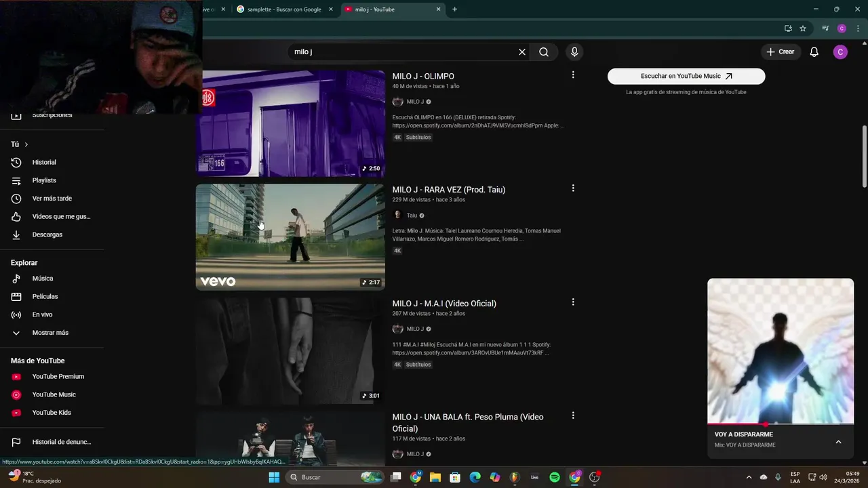Open YouTube Kids in sidebar
This screenshot has width=868, height=488.
click(x=52, y=413)
